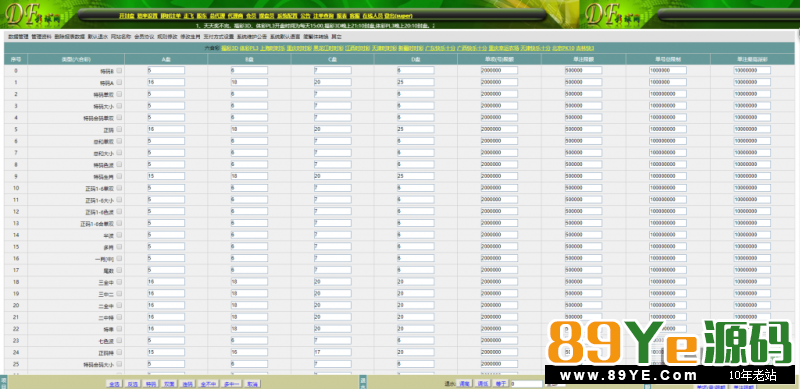Screen dimensions: 800x389
Task: Open the 数据管理 submenu item
Action: (x=18, y=37)
